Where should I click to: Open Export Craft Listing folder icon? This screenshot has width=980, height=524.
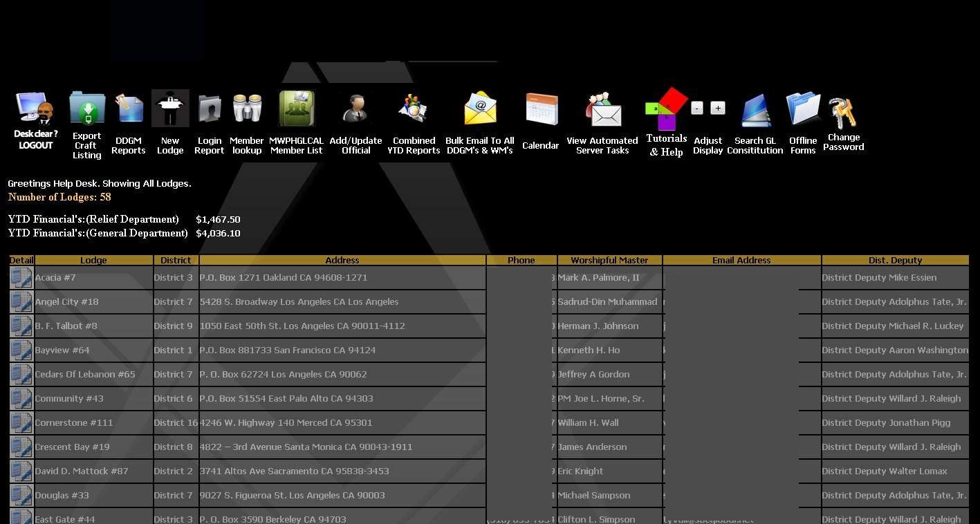[x=87, y=109]
